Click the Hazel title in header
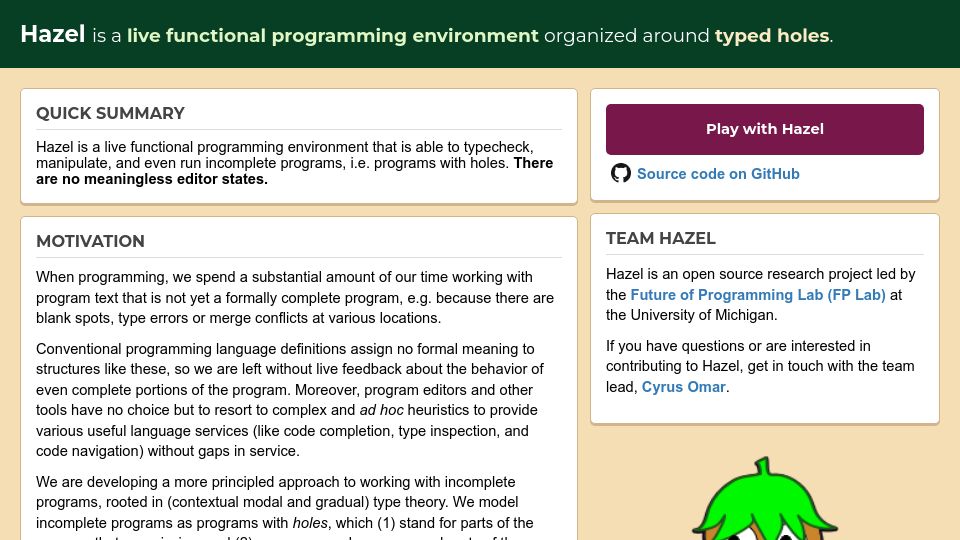The height and width of the screenshot is (540, 960). click(53, 34)
